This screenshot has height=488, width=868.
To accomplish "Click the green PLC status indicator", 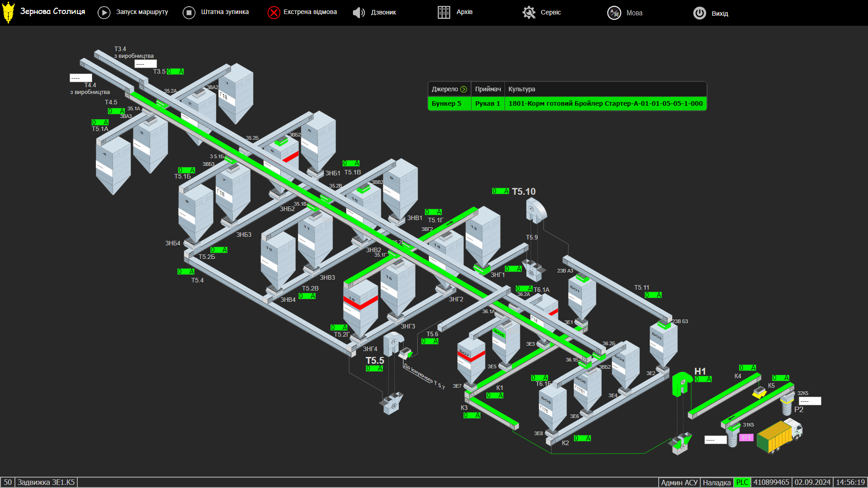I will (x=742, y=482).
